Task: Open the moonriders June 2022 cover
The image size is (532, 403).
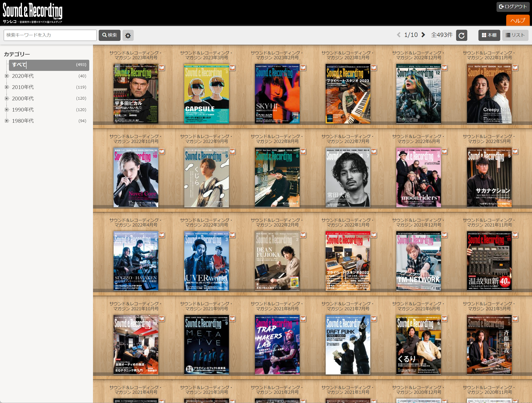Action: [419, 177]
